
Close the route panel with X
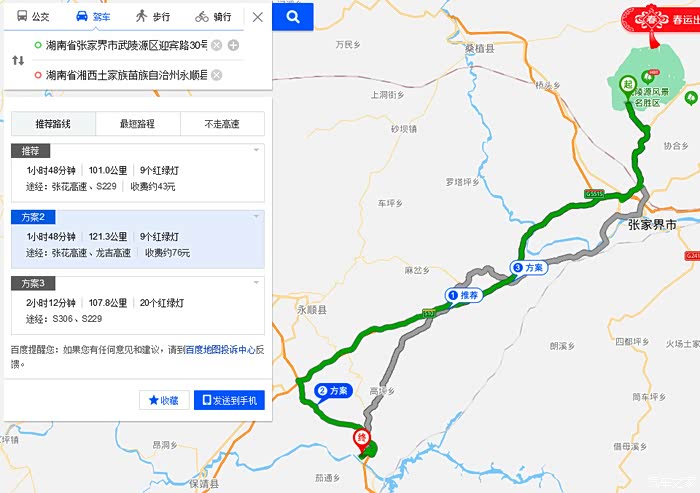(x=258, y=17)
